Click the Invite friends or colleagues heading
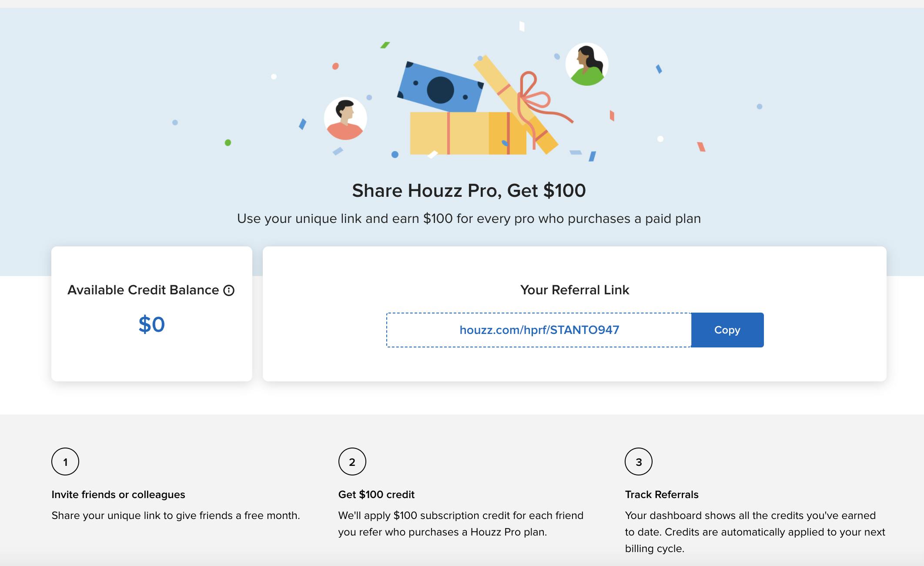Viewport: 924px width, 566px height. [118, 495]
